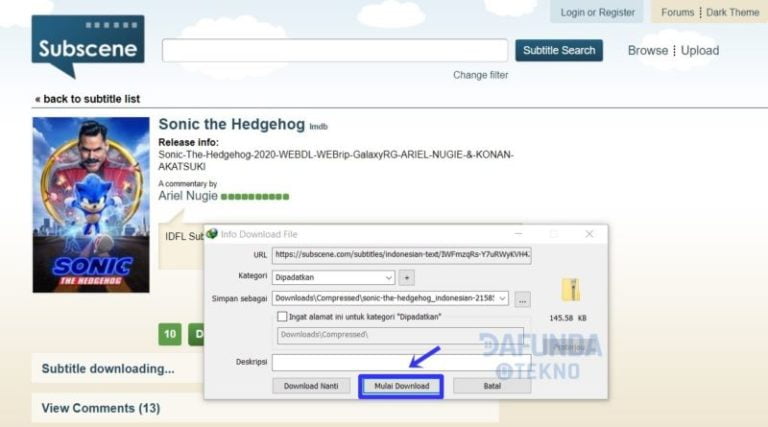Open the Forums link
Viewport: 768px width, 427px height.
pos(677,12)
